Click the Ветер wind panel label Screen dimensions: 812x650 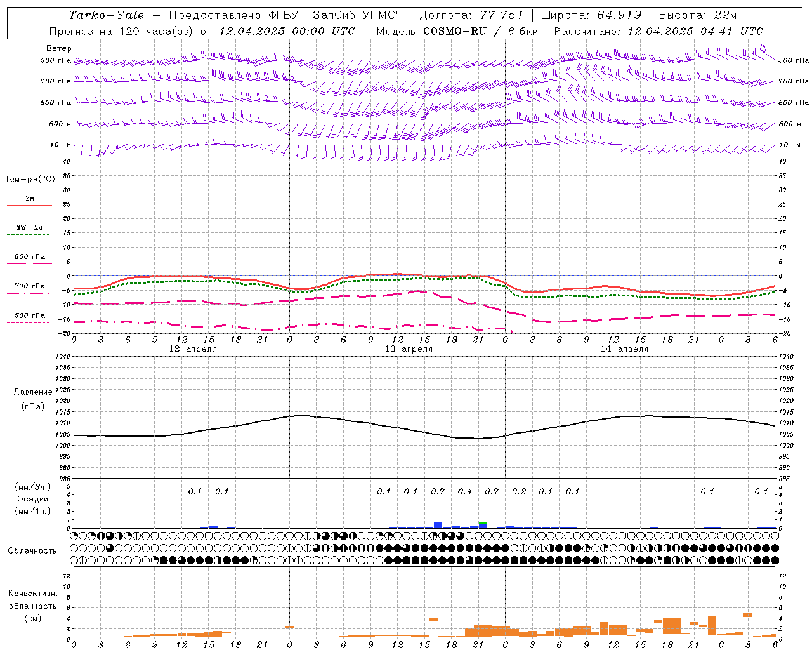point(59,48)
